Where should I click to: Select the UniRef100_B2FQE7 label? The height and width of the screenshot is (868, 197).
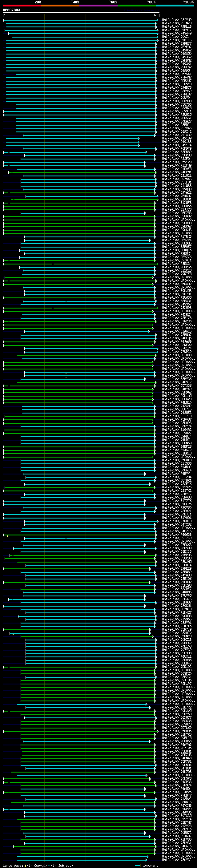(x=177, y=247)
